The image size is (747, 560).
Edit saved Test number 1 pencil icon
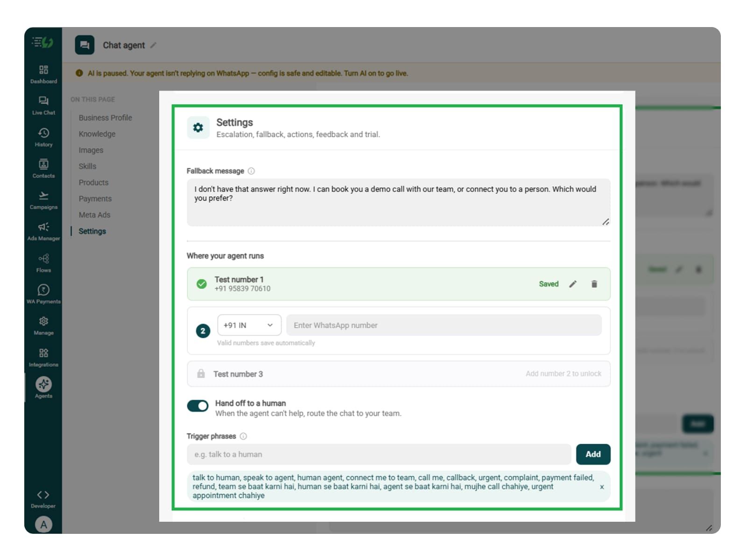click(573, 284)
